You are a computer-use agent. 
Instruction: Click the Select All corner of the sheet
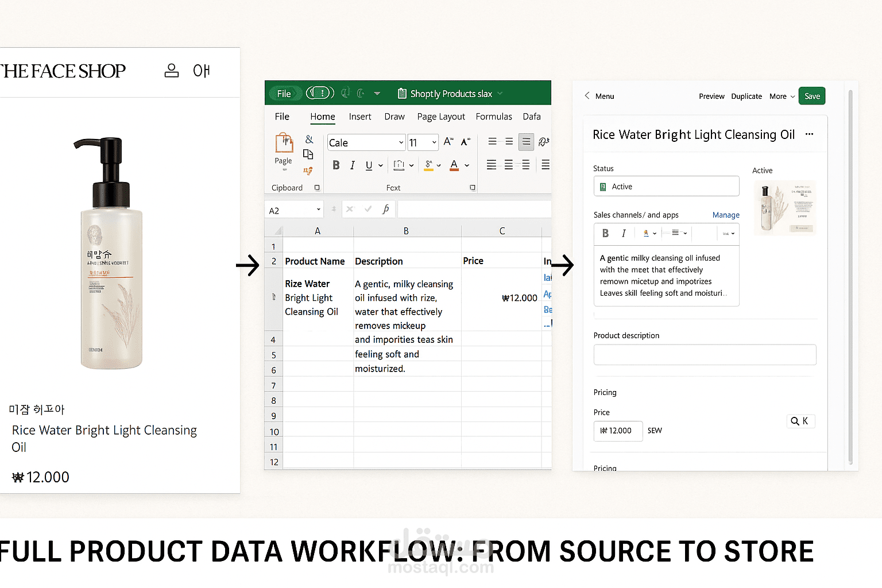tap(274, 231)
